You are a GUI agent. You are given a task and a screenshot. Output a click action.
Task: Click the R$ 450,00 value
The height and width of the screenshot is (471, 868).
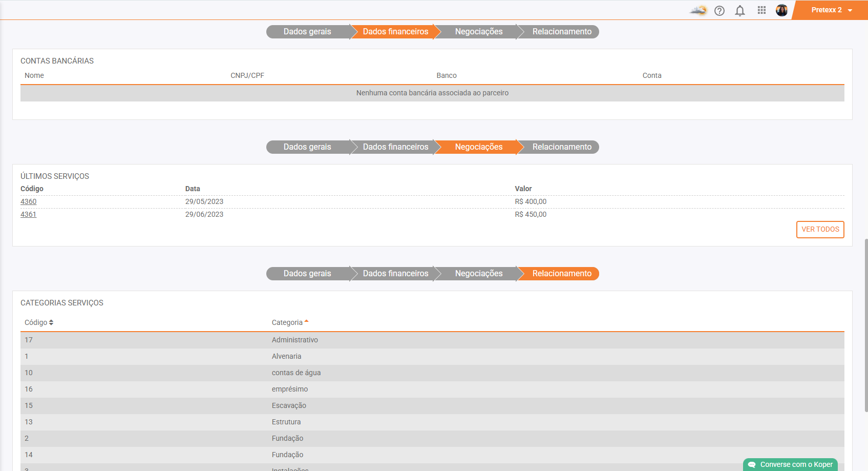pos(531,214)
